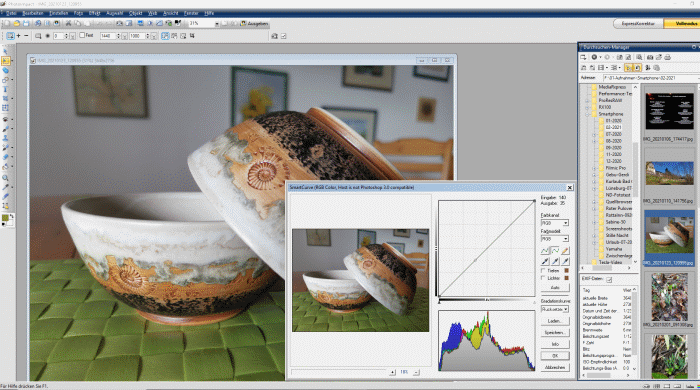Click the Lichter brown color swatch
This screenshot has height=390, width=700.
[567, 278]
